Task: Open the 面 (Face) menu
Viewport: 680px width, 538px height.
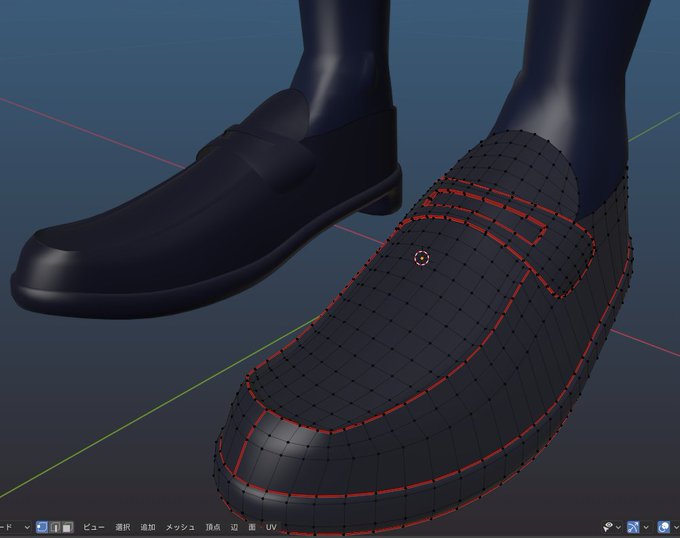Action: click(x=252, y=527)
